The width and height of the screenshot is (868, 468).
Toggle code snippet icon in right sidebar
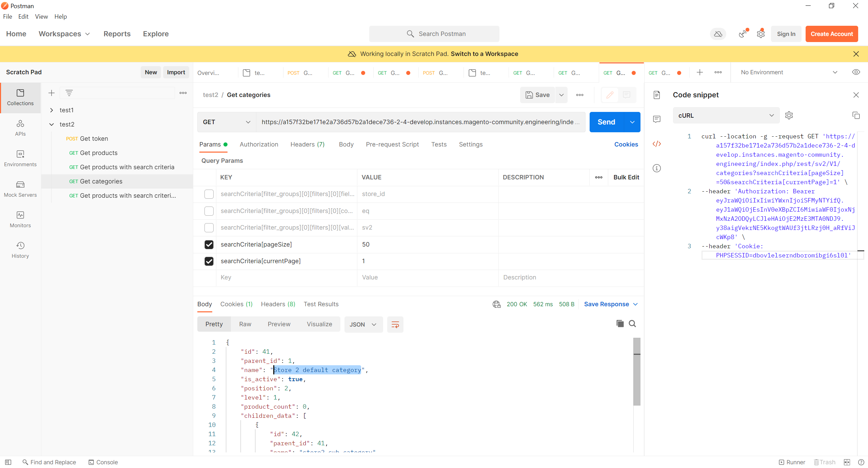(657, 144)
